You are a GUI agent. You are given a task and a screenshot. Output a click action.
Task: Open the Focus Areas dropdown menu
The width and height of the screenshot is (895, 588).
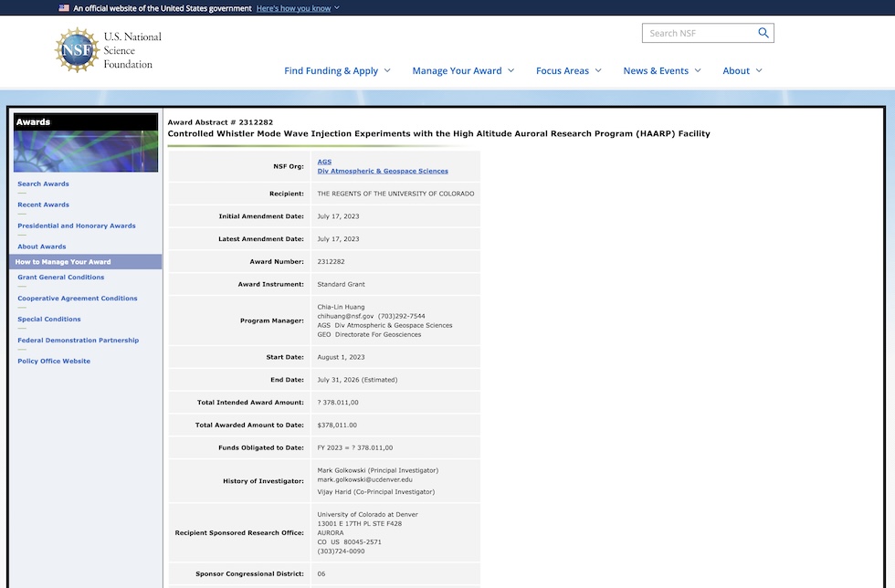(568, 71)
